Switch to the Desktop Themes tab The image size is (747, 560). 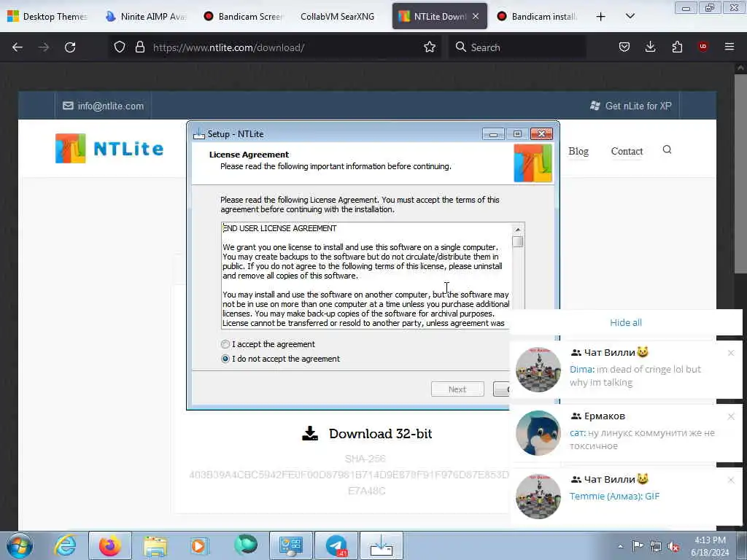[x=47, y=17]
